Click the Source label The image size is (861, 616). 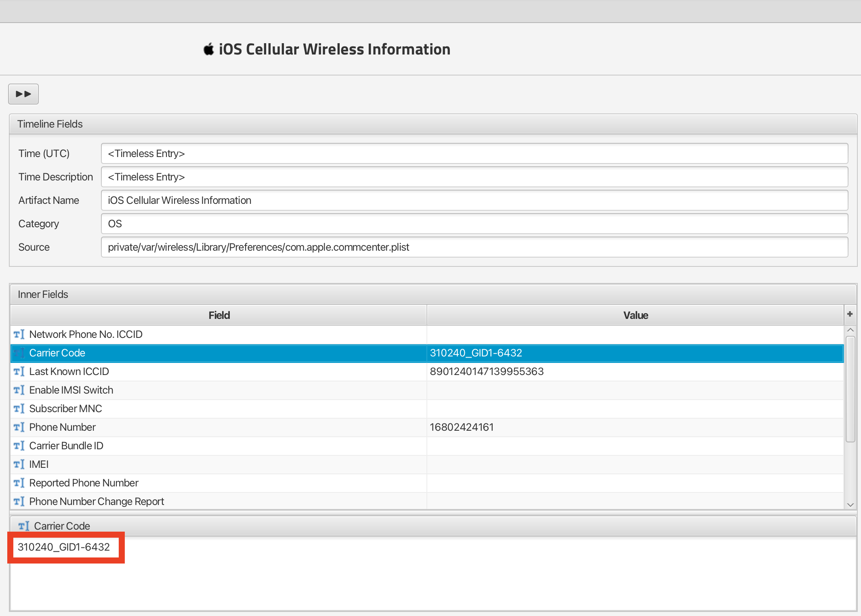point(34,247)
